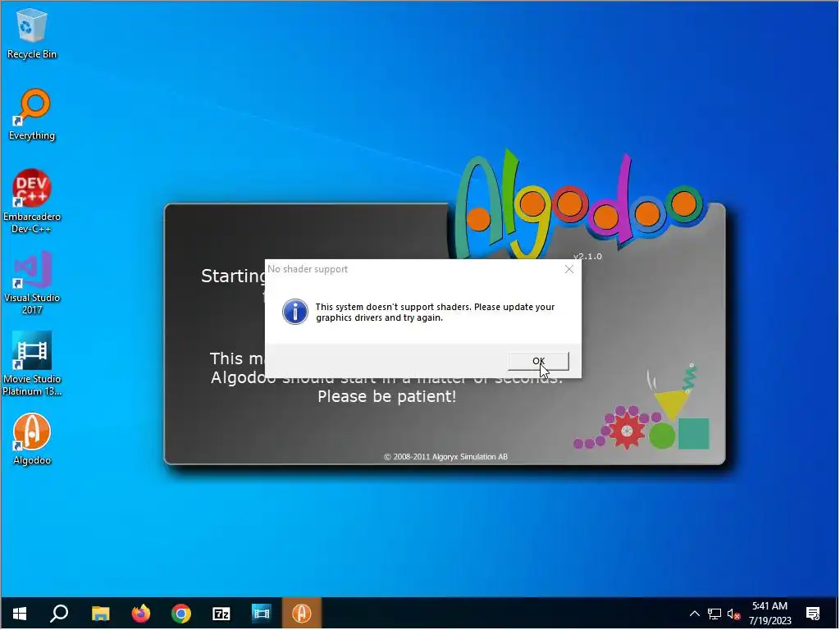The height and width of the screenshot is (630, 840).
Task: Open the clock showing 5:41 AM
Action: [x=769, y=614]
